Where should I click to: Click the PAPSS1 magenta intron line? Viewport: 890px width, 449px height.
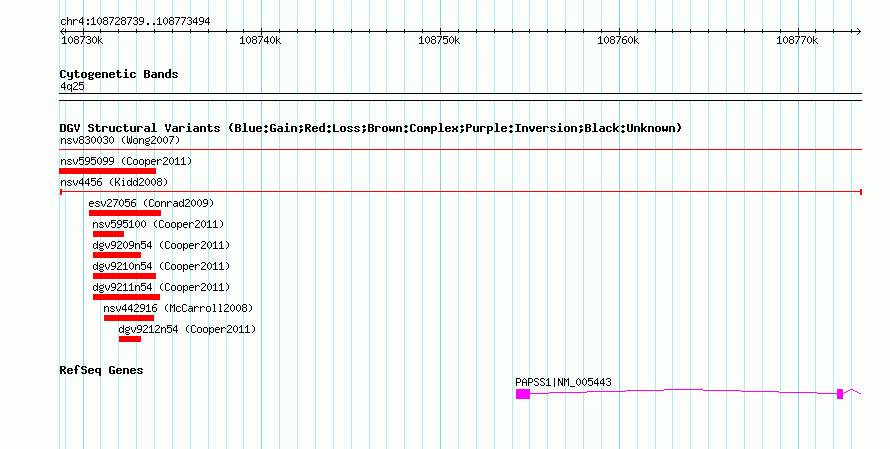(x=683, y=391)
